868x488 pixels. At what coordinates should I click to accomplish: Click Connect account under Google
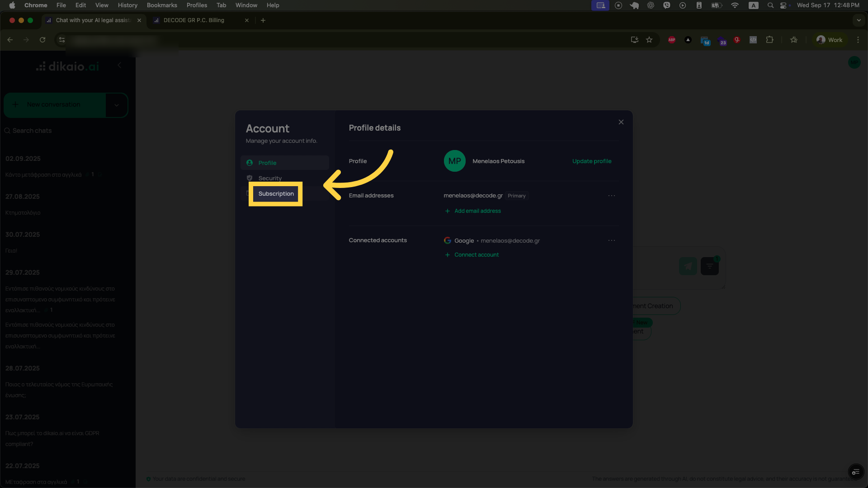[476, 254]
